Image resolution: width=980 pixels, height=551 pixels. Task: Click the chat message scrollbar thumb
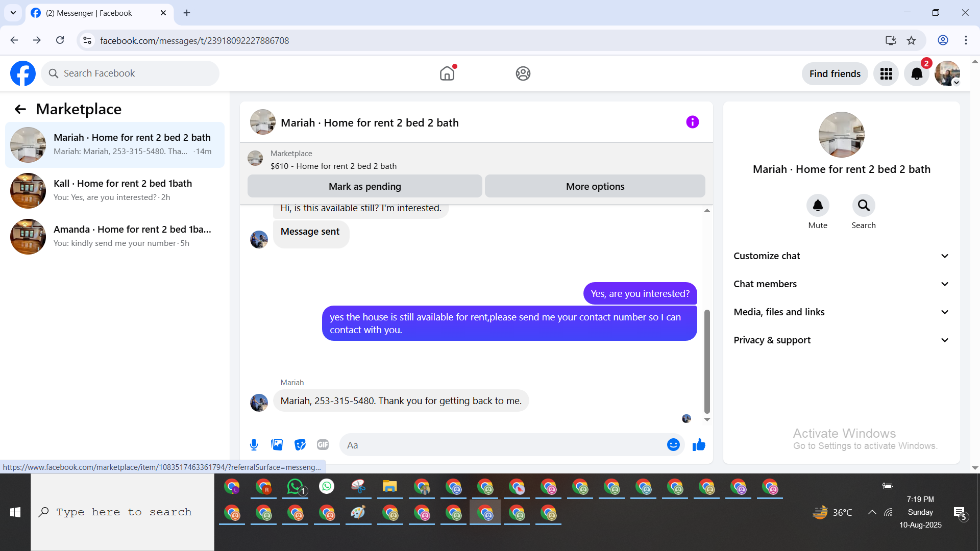point(707,361)
